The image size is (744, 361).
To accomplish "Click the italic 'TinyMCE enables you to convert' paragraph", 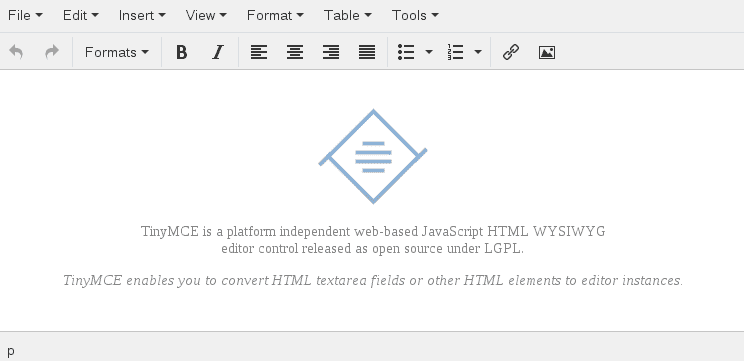I will 373,280.
